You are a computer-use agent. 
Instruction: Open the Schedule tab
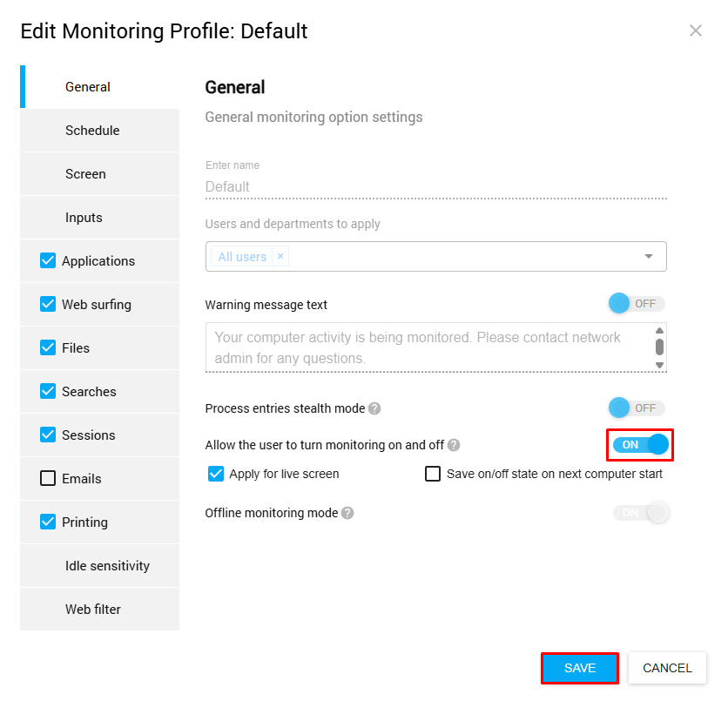[x=92, y=131]
